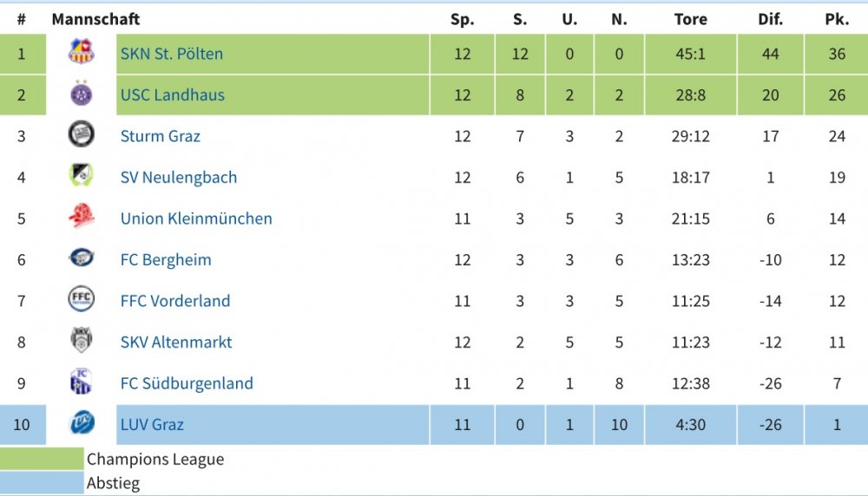The image size is (868, 496).
Task: Click the Union Kleinmünchen red logo
Action: click(x=82, y=216)
